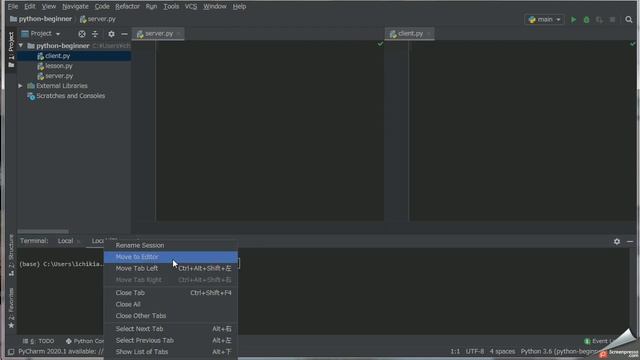Screen dimensions: 640x360
Task: Choose Close All from context menu
Action: click(171, 304)
